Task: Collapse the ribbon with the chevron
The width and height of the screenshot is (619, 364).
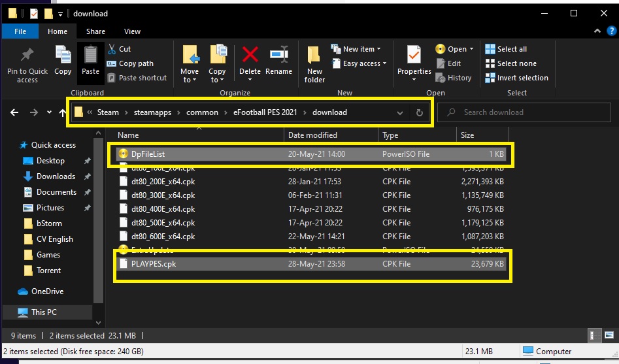Action: click(x=597, y=31)
